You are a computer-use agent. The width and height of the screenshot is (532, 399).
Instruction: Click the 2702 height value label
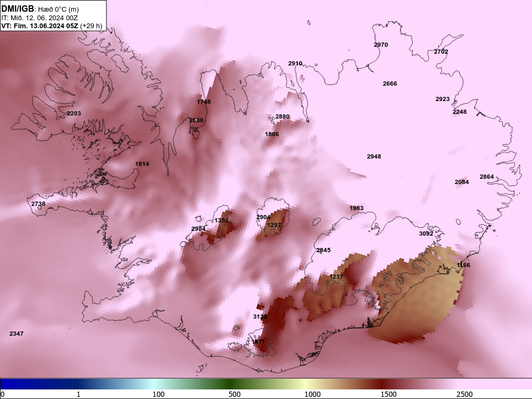click(x=440, y=52)
